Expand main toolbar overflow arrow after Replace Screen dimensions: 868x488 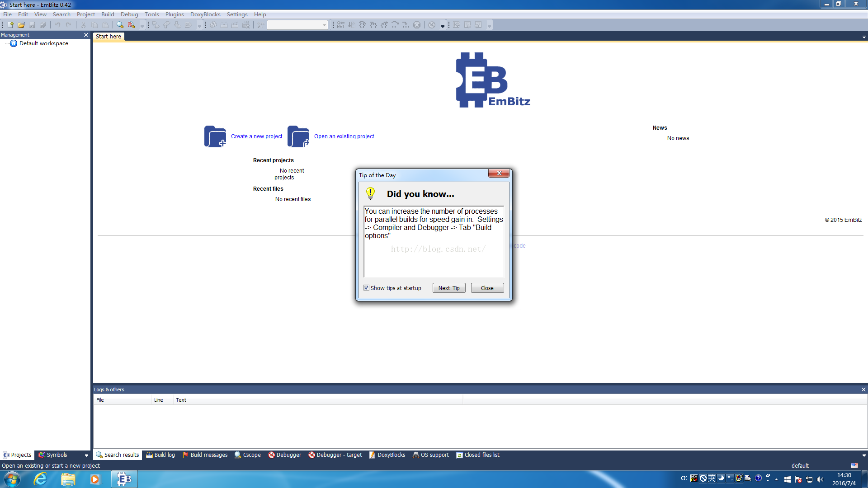tap(142, 26)
